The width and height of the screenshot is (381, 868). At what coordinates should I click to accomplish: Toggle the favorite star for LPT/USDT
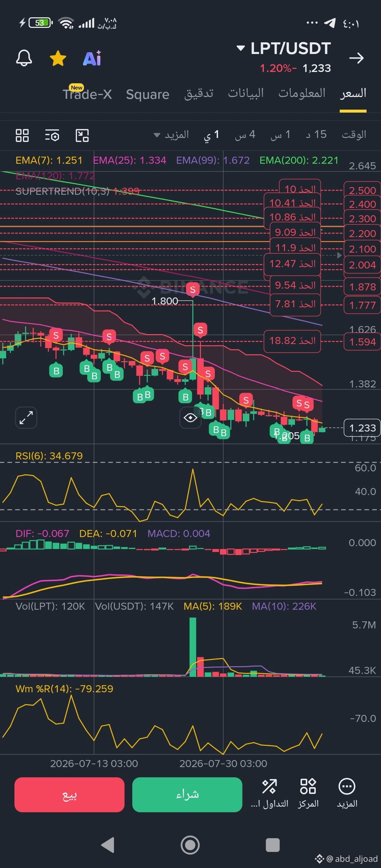[58, 58]
